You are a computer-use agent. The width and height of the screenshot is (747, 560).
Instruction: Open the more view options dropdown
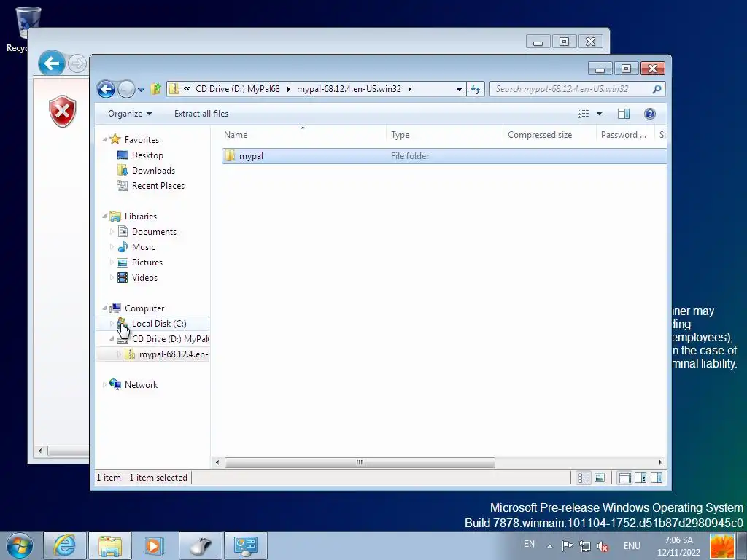click(600, 113)
